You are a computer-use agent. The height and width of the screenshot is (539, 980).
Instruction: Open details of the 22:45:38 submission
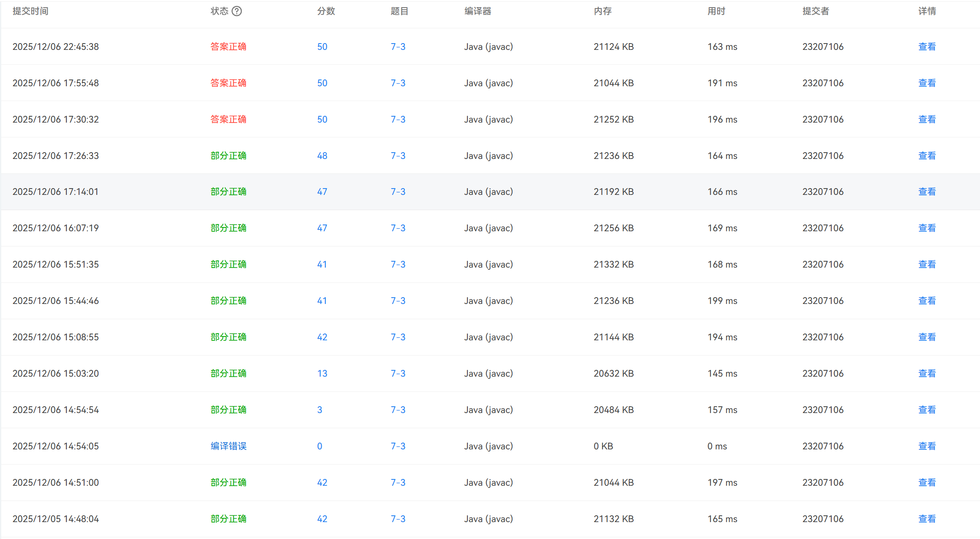pyautogui.click(x=927, y=47)
